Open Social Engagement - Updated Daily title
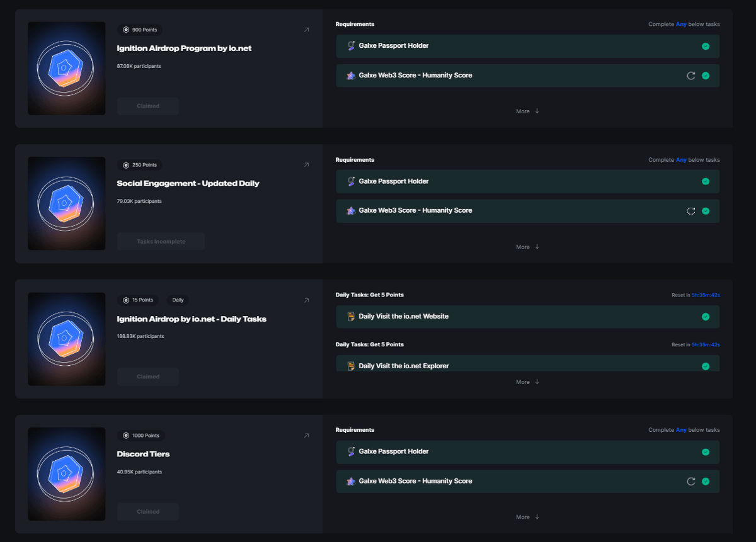 [188, 184]
